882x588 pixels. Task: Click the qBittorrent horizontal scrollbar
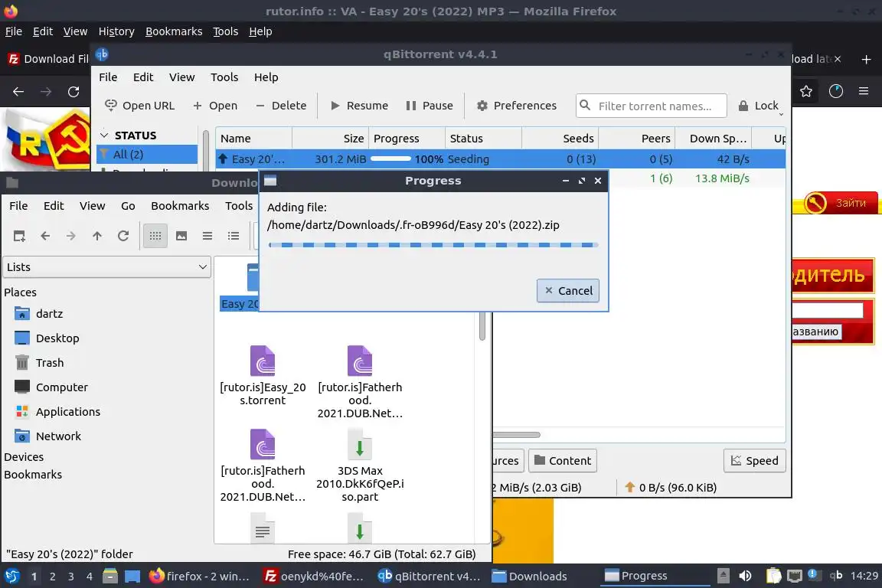pos(516,434)
